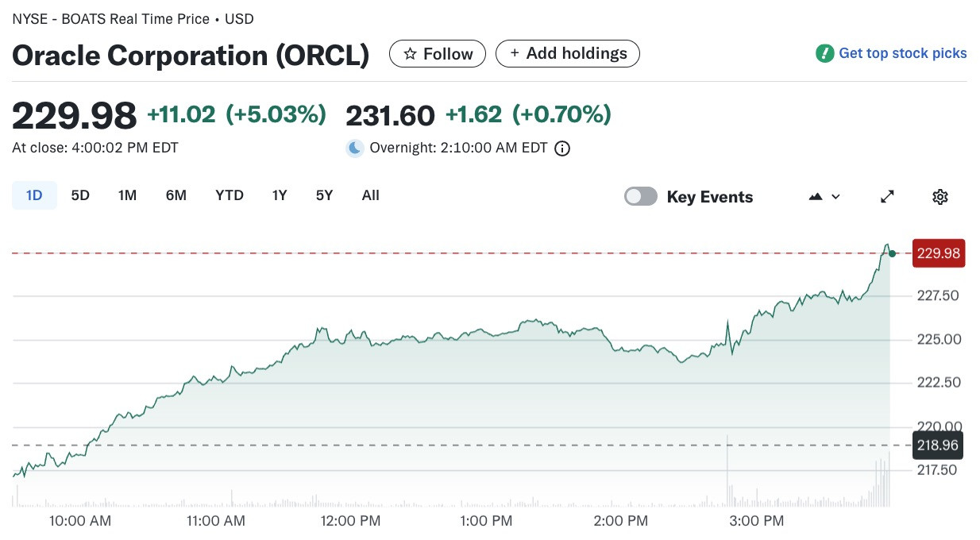This screenshot has width=980, height=540.
Task: Click the green top stock picks badge icon
Action: tap(824, 54)
